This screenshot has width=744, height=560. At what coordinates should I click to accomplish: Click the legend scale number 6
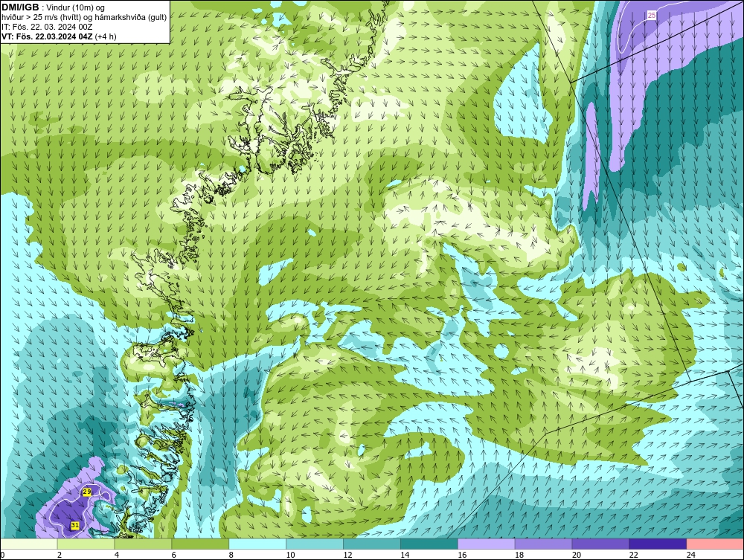(x=173, y=555)
